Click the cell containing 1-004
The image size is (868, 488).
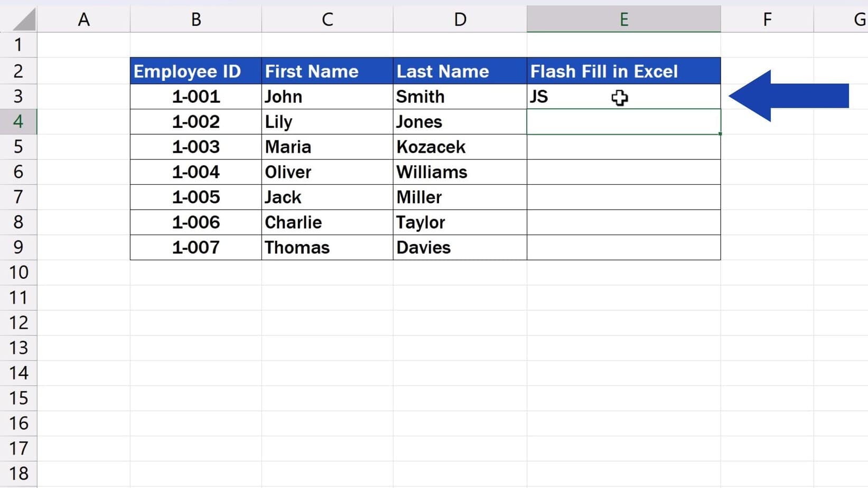pos(196,172)
